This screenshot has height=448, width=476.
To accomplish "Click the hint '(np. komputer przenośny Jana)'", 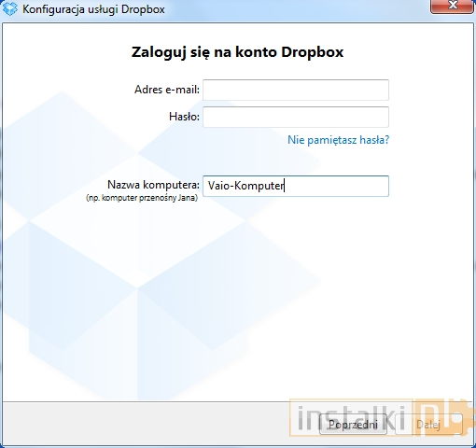I will click(142, 198).
